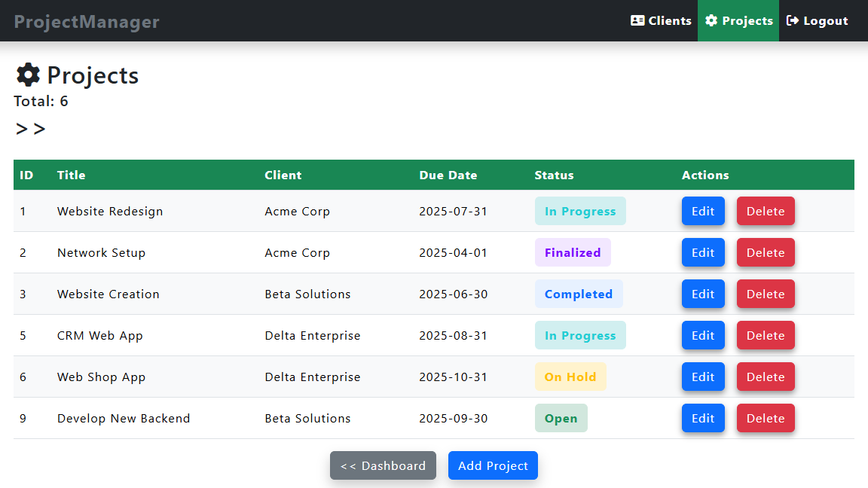868x488 pixels.
Task: Click the Due Date column header
Action: click(448, 175)
